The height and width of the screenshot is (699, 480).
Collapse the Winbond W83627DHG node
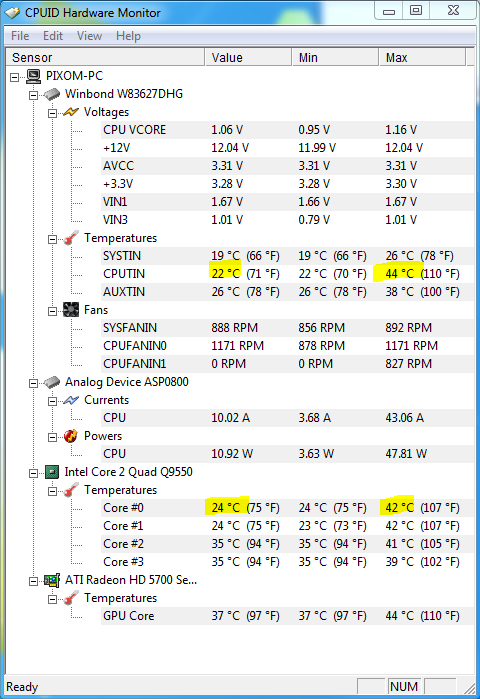coord(33,95)
